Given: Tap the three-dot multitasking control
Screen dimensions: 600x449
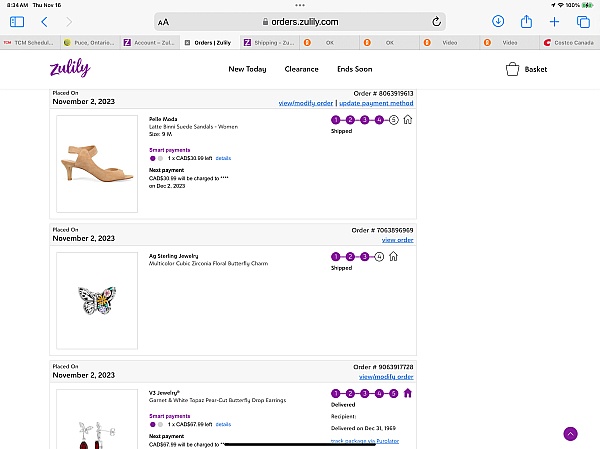Looking at the screenshot, I should click(x=300, y=5).
